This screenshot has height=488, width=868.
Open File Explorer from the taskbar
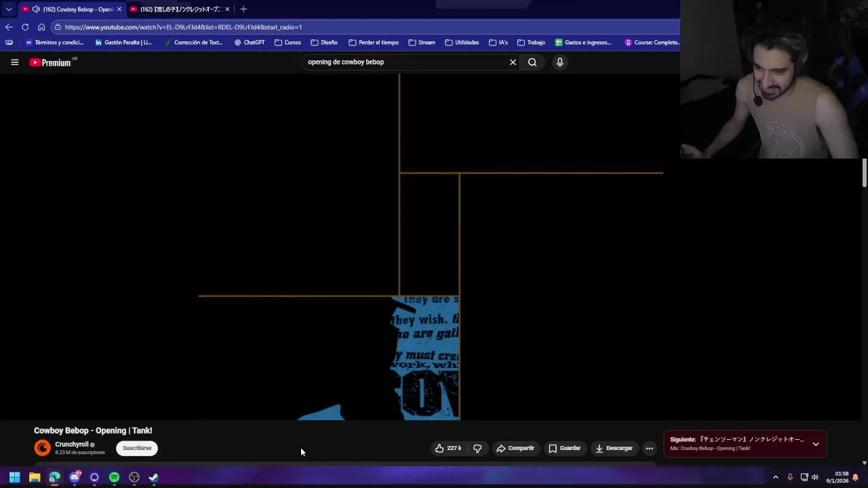pyautogui.click(x=35, y=477)
